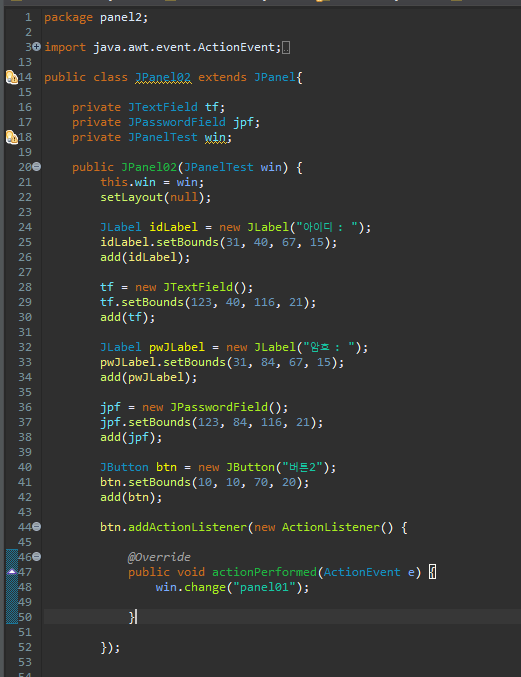Viewport: 521px width, 677px height.
Task: Click the 'add(jpf)' statement
Action: [x=131, y=437]
